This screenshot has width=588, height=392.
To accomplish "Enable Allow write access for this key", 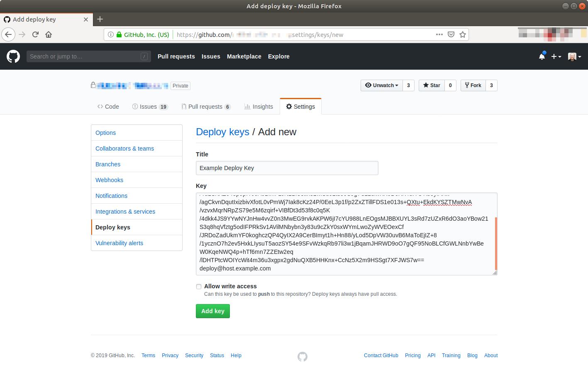I will tap(199, 287).
